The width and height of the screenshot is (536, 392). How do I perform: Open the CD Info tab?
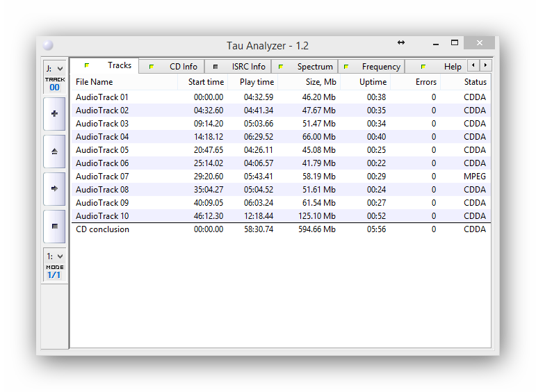click(x=172, y=67)
